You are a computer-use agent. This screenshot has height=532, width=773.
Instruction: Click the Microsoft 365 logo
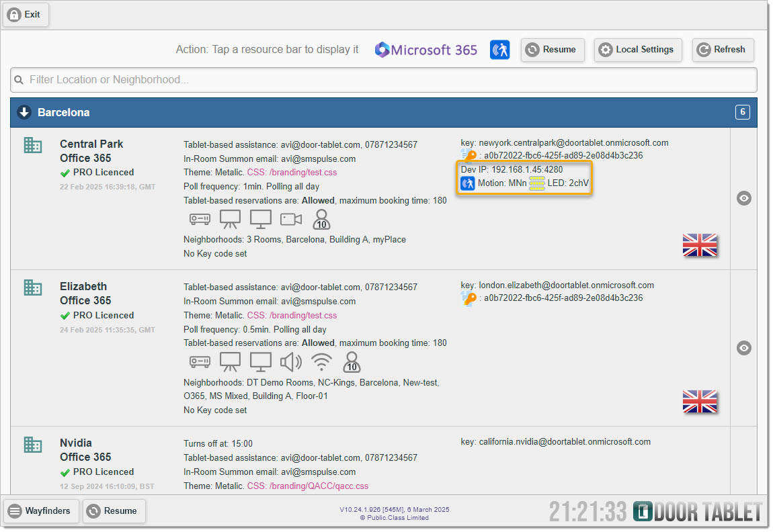(x=426, y=50)
